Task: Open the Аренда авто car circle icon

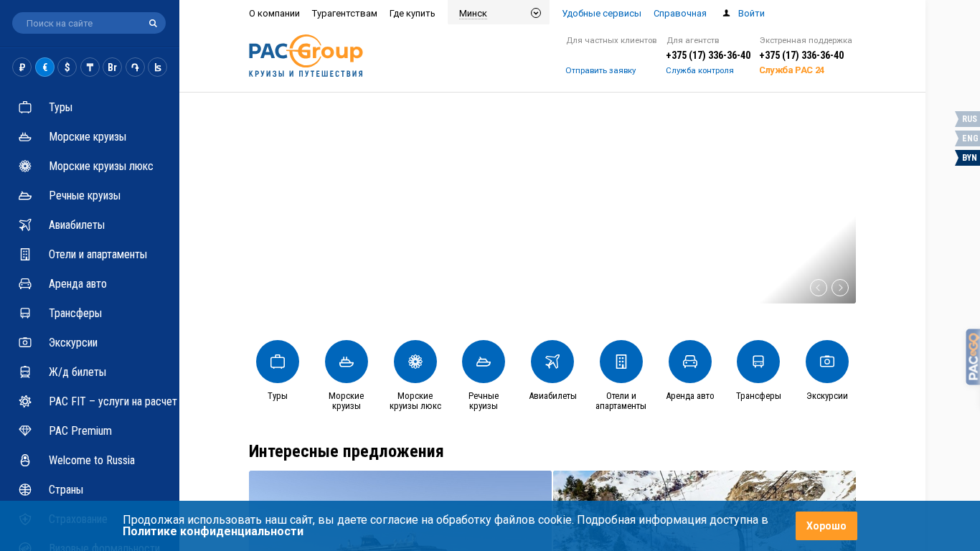Action: pos(690,362)
